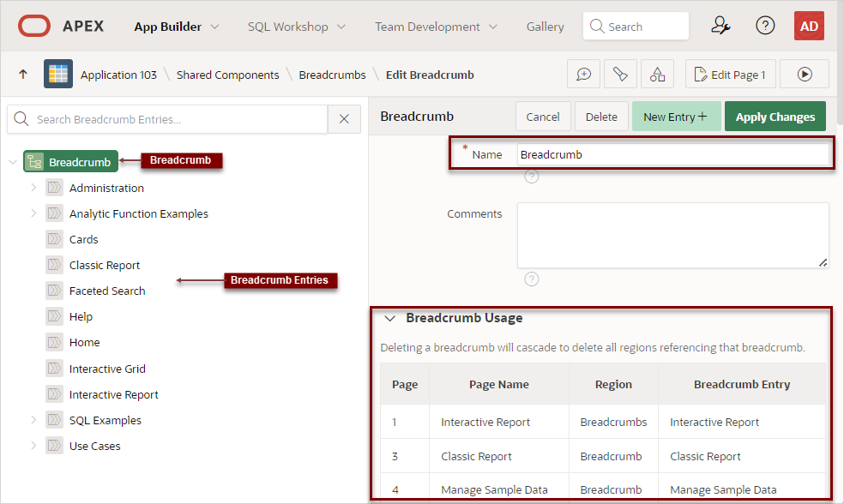The height and width of the screenshot is (504, 844).
Task: Click the Breadcrumb root tree icon
Action: pyautogui.click(x=35, y=162)
